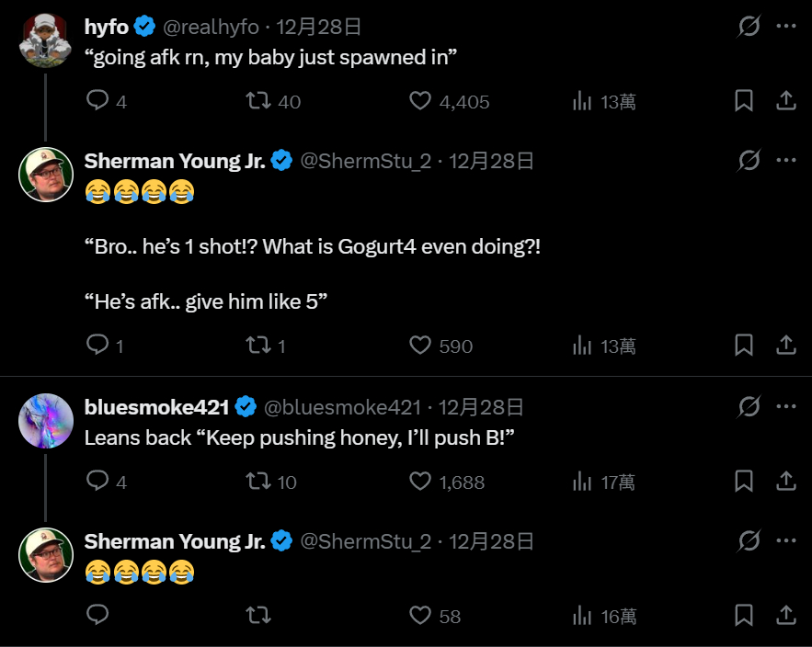
Task: Open more options on bluesmoke421's tweet
Action: click(786, 406)
